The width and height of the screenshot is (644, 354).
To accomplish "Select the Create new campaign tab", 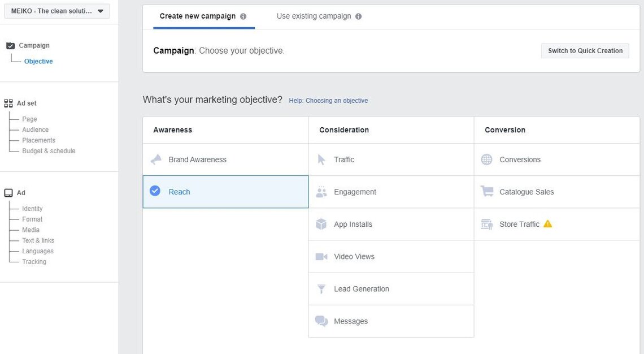I will (x=197, y=16).
